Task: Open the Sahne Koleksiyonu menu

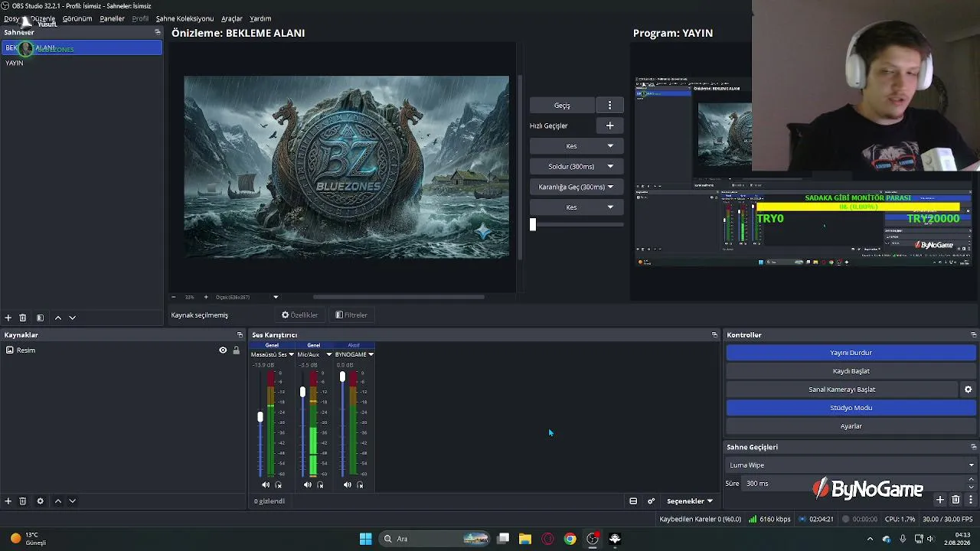Action: [x=185, y=18]
